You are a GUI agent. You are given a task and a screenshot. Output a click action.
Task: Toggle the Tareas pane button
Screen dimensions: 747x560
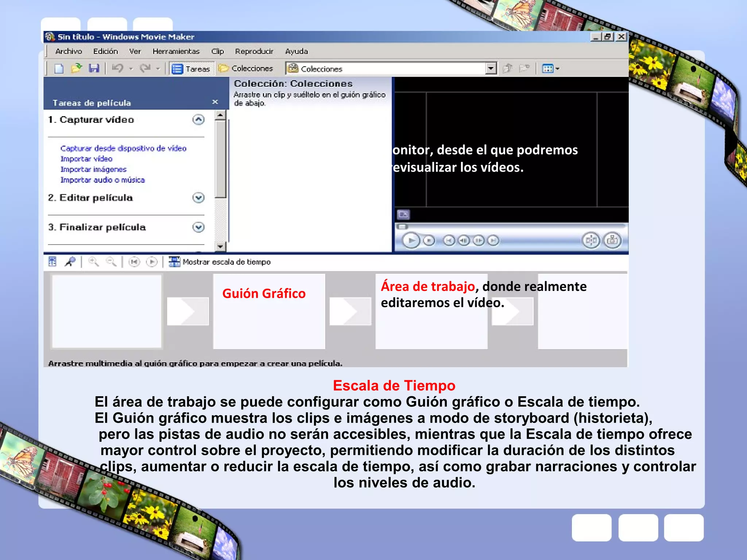191,69
